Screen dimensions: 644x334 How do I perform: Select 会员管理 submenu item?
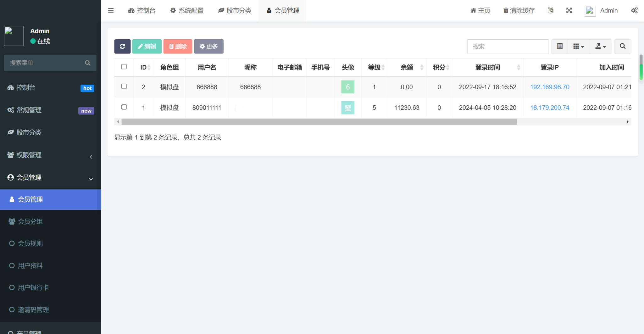pyautogui.click(x=50, y=199)
